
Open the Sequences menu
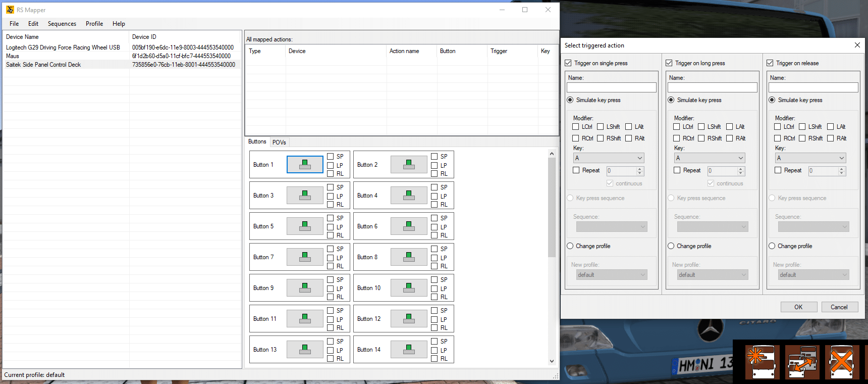click(62, 24)
